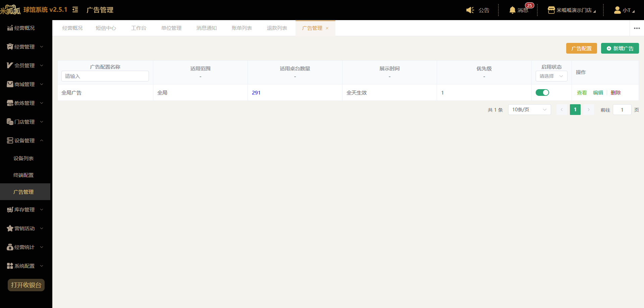The image size is (644, 308).
Task: Click 编辑 link for 全局广告 row
Action: click(x=598, y=93)
